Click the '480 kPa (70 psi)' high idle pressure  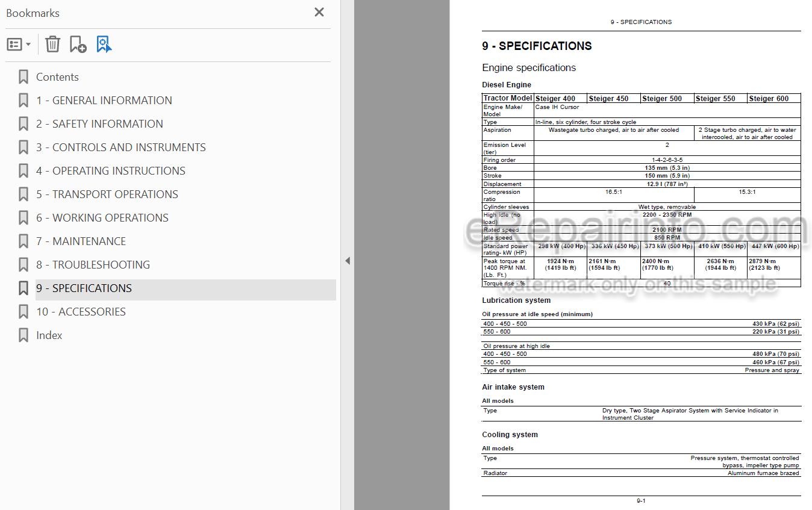point(776,354)
